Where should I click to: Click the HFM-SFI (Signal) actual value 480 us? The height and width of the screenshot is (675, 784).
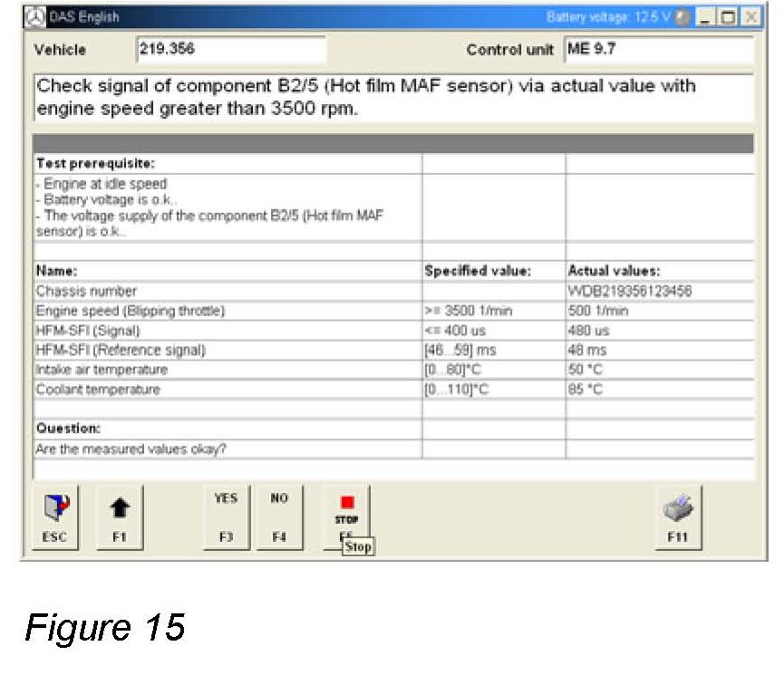pyautogui.click(x=588, y=331)
